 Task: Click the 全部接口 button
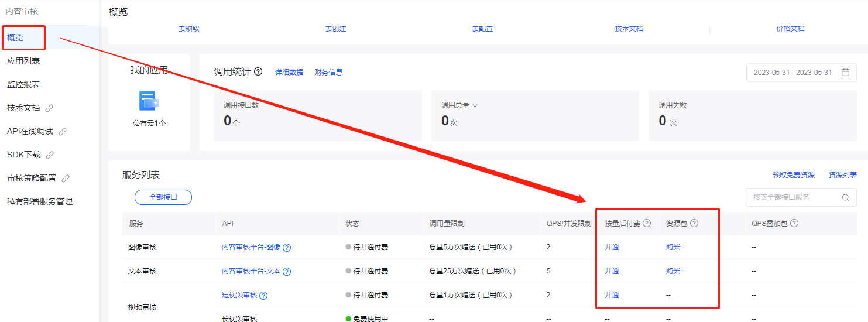(163, 197)
